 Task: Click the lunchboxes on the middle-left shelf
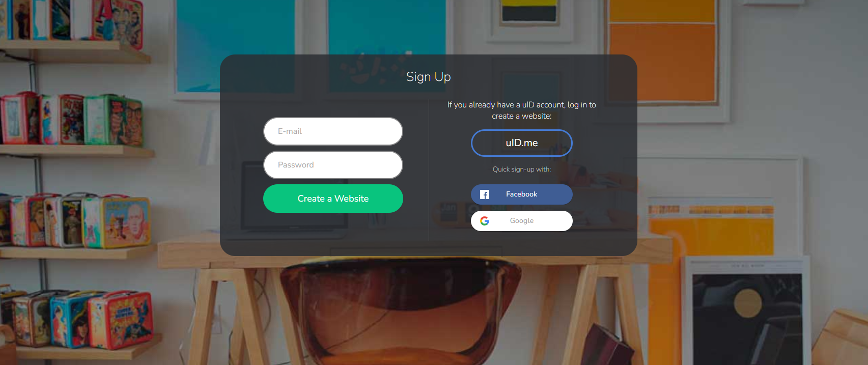71,120
